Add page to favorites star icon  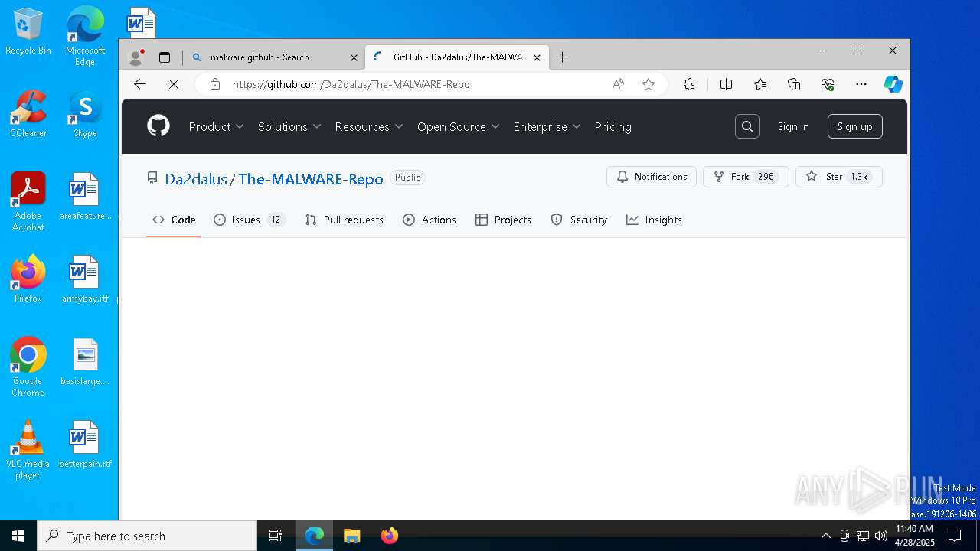648,84
